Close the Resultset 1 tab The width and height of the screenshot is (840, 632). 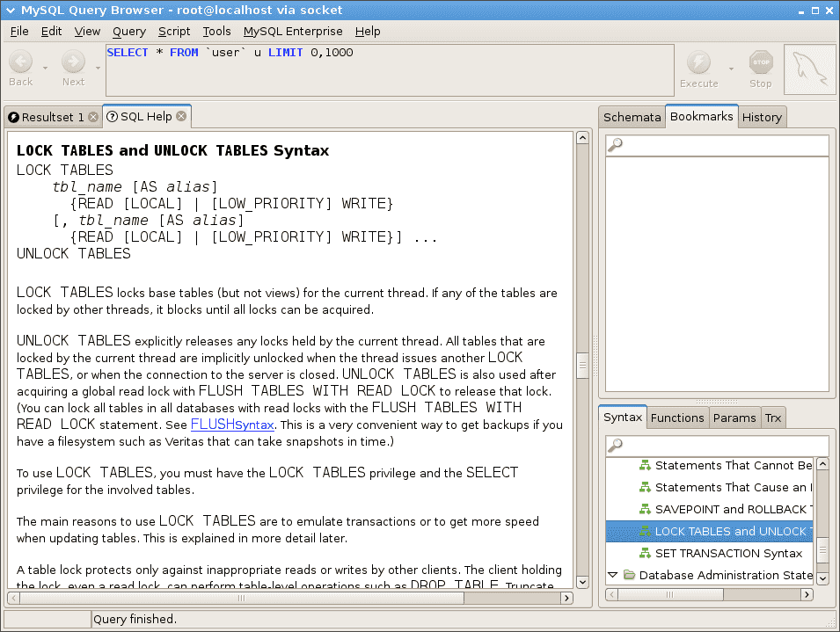click(93, 117)
